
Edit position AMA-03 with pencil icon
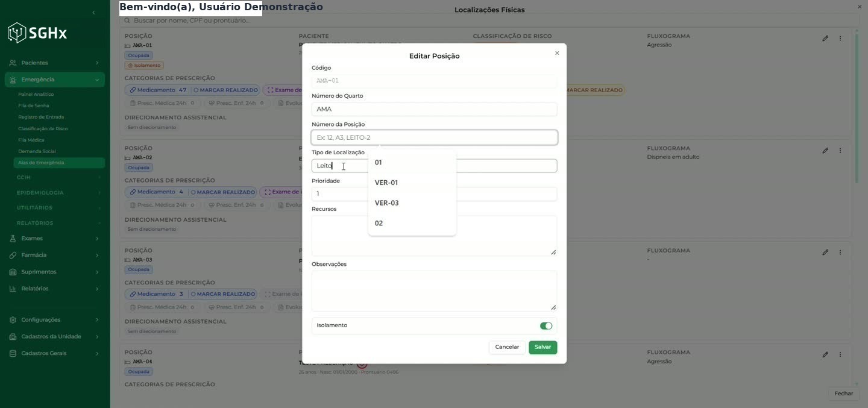click(825, 253)
